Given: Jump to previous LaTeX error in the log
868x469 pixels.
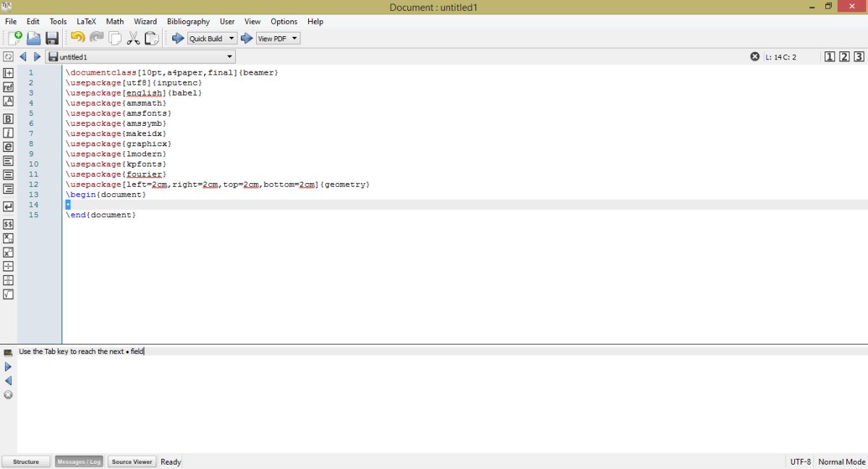Looking at the screenshot, I should click(x=9, y=381).
